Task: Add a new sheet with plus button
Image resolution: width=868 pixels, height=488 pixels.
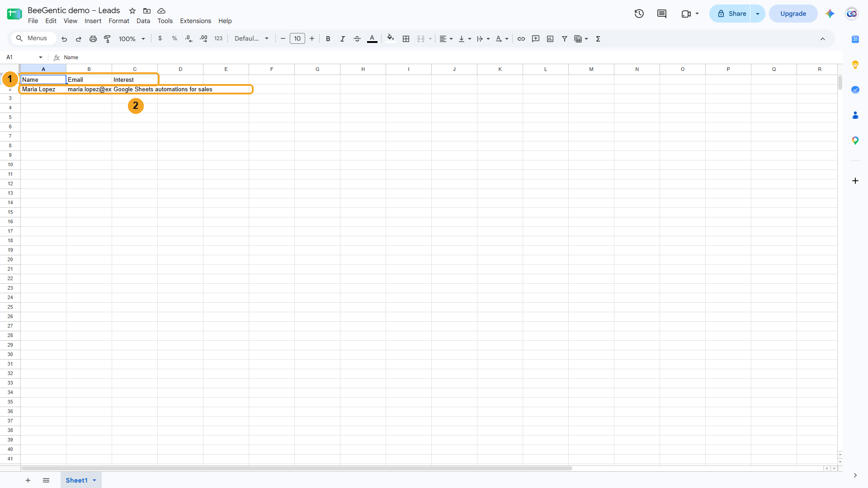Action: [x=28, y=480]
